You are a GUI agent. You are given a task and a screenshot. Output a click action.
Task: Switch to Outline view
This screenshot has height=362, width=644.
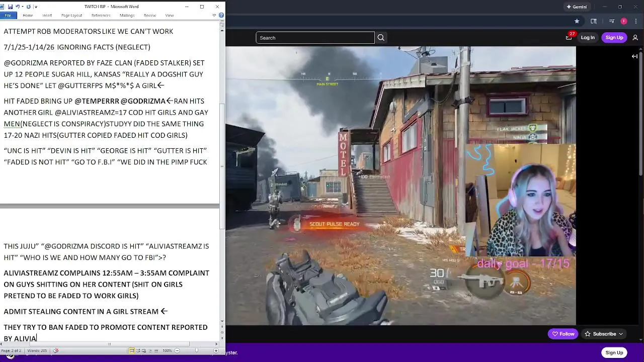pos(150,350)
